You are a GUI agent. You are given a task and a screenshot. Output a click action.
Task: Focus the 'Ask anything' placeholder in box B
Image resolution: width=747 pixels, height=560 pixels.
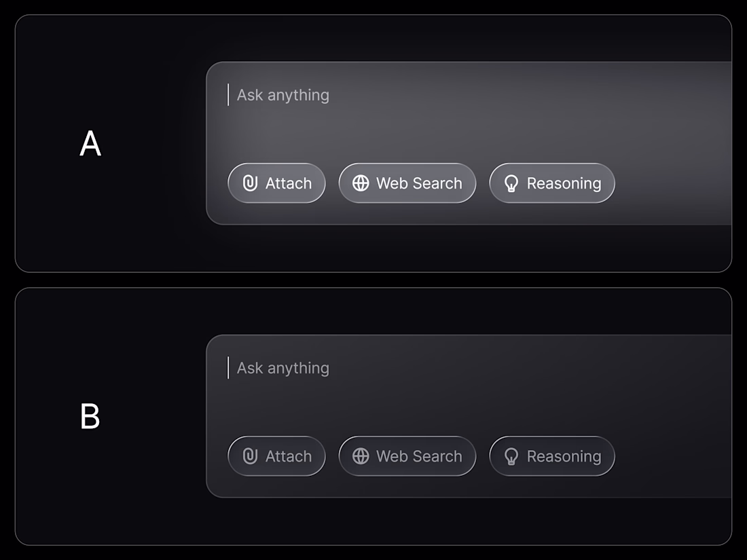[283, 368]
